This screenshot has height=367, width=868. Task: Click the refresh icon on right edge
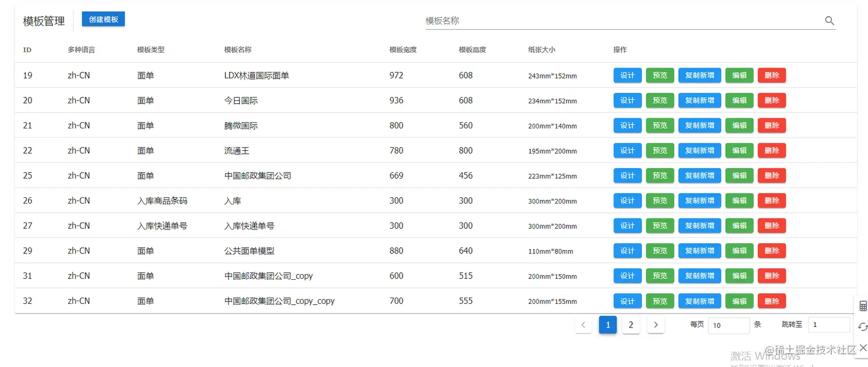[863, 327]
